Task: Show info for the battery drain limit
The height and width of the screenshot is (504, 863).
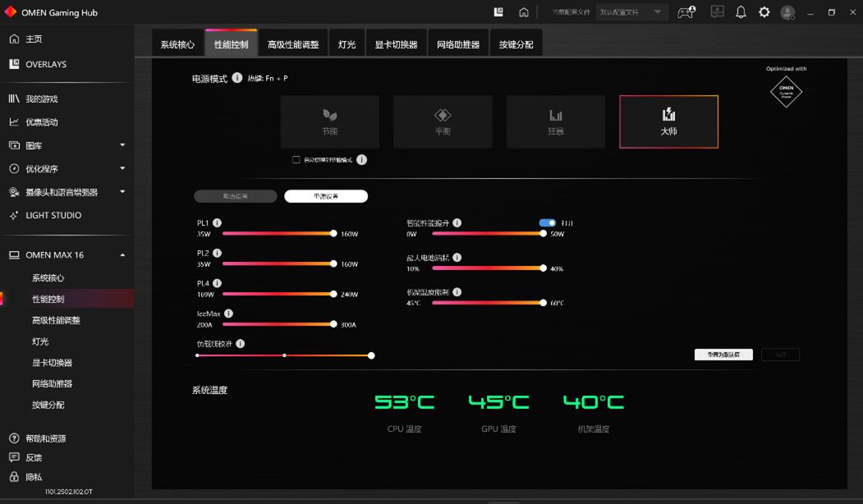Action: tap(457, 258)
